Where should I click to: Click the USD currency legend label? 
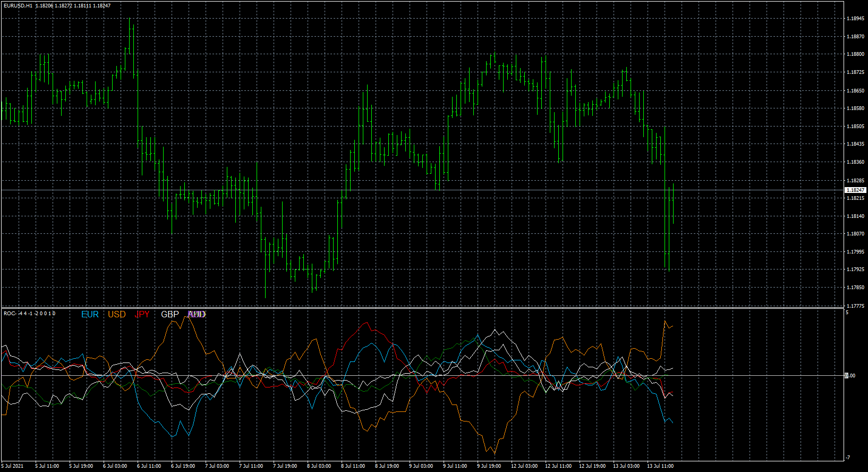click(x=117, y=314)
